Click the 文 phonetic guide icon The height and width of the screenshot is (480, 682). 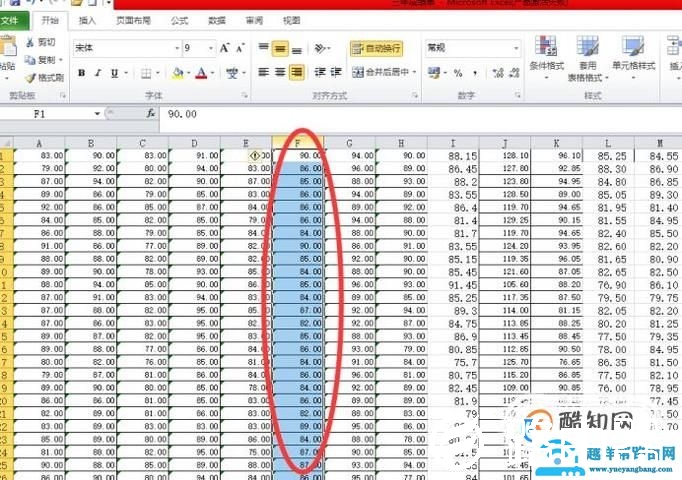[x=232, y=73]
